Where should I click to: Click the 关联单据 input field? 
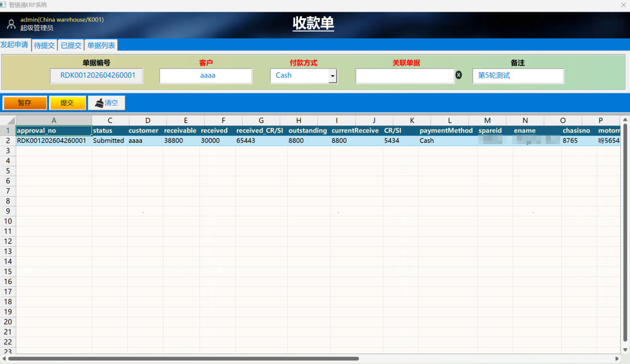tap(405, 75)
